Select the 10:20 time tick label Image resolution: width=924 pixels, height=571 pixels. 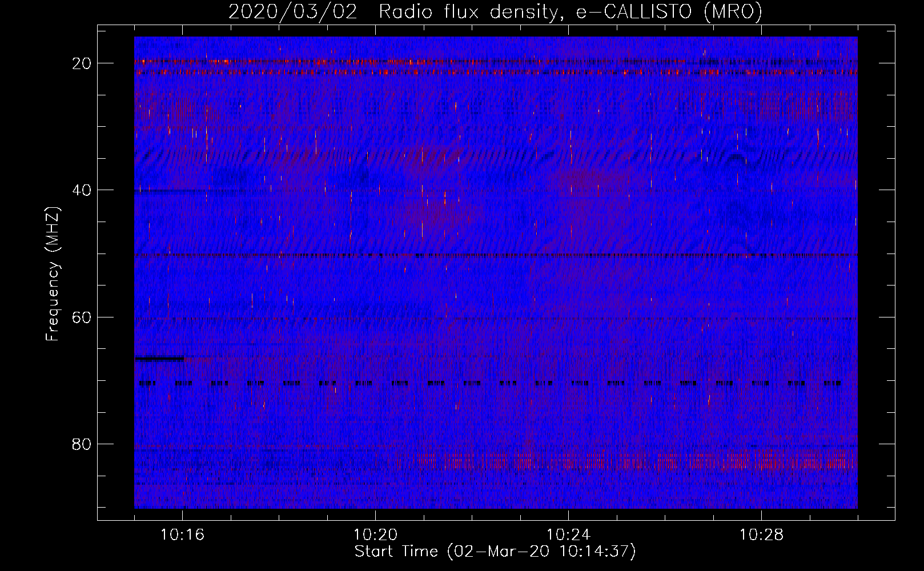pos(375,535)
